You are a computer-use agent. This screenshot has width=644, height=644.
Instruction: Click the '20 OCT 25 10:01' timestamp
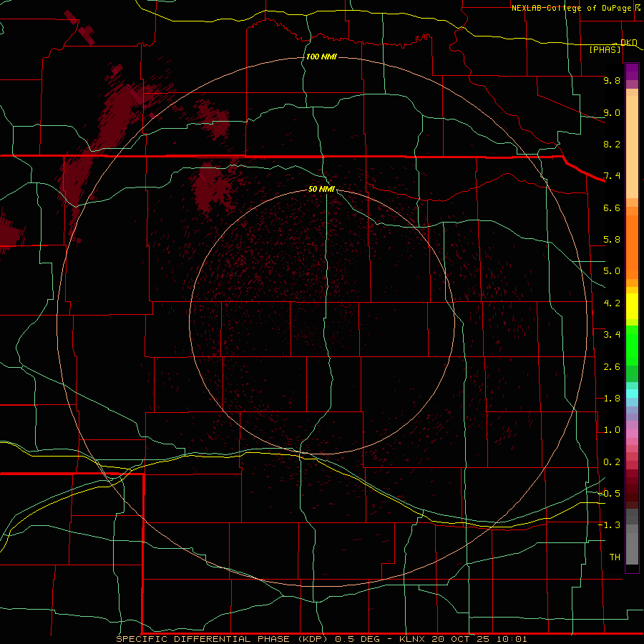click(x=479, y=639)
